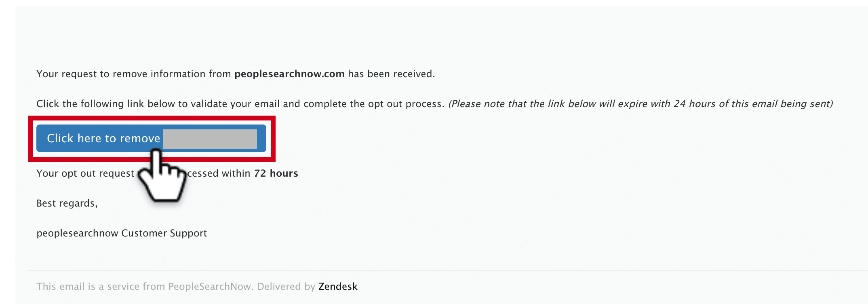Click the red highlight border around the button
Viewport: 868px width, 304px height.
tap(152, 118)
